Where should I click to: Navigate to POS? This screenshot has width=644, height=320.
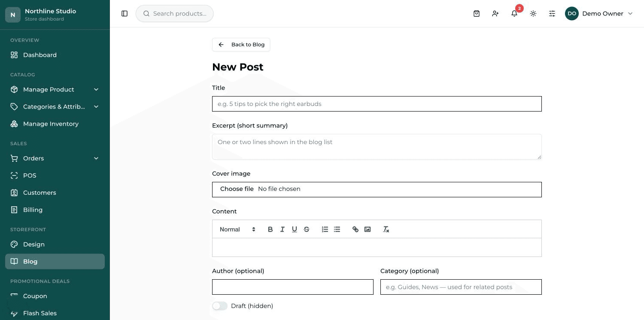(55, 175)
